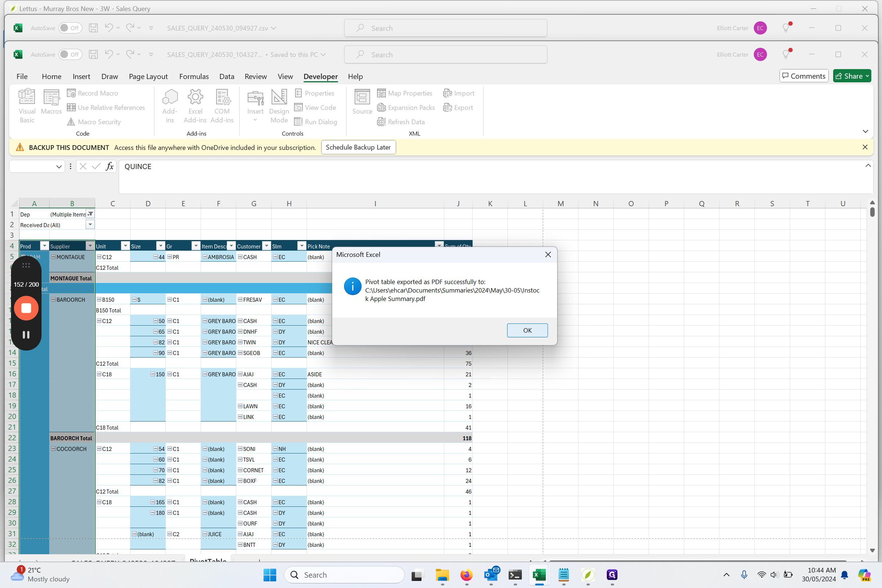The image size is (882, 588).
Task: Click XML Import
Action: click(459, 93)
